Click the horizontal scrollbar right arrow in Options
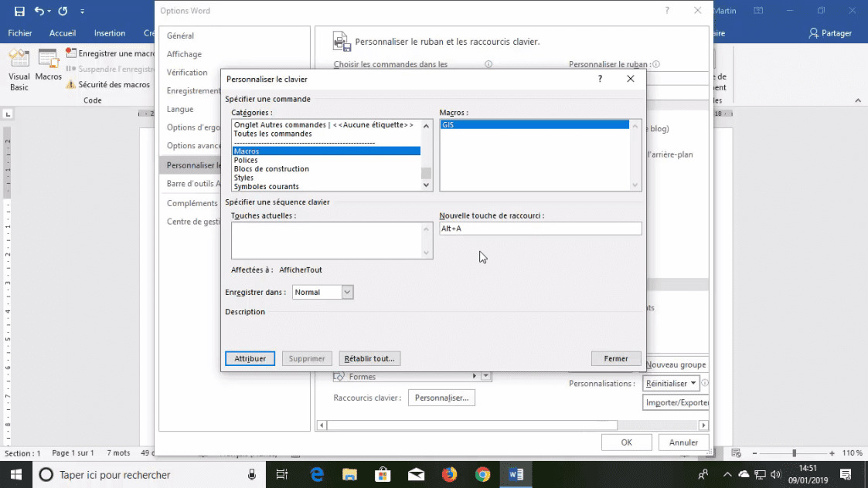868x488 pixels. tap(703, 425)
